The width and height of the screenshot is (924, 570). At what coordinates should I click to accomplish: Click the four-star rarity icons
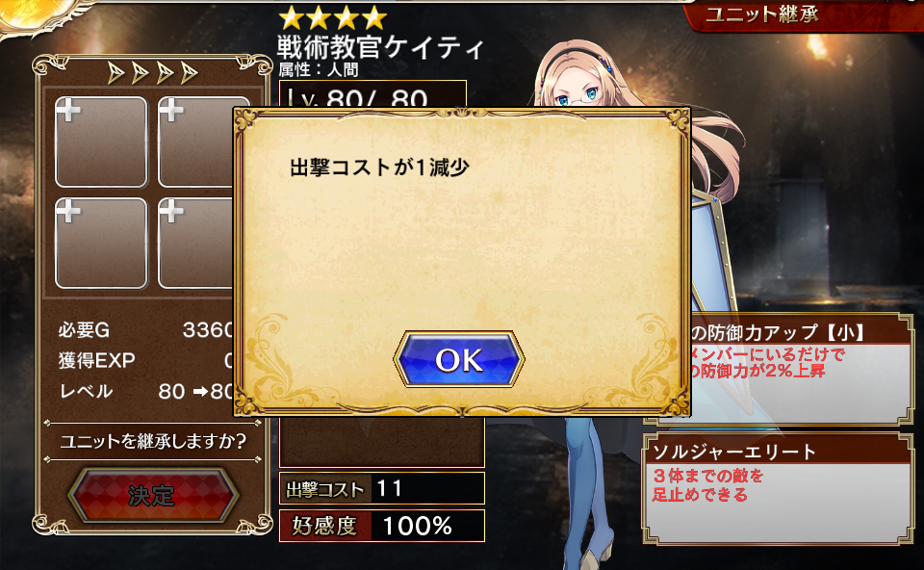[333, 17]
